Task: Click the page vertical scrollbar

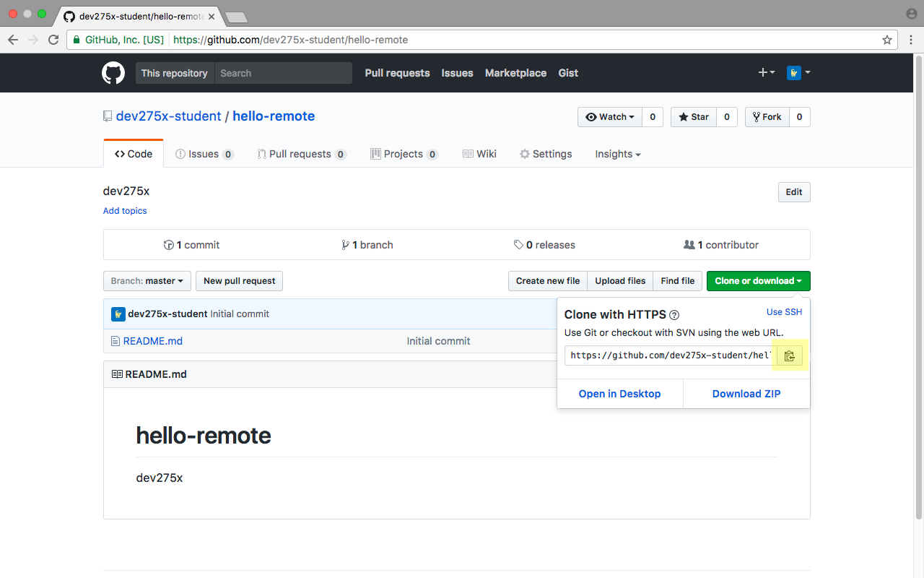Action: point(919,287)
